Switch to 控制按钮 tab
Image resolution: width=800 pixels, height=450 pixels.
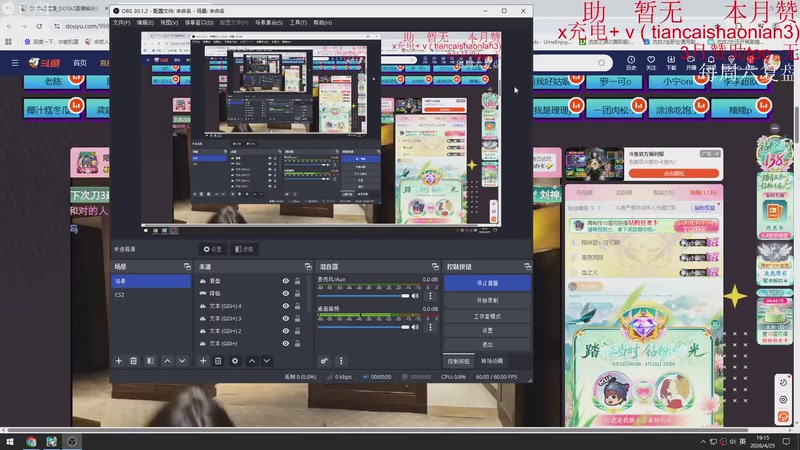point(459,361)
